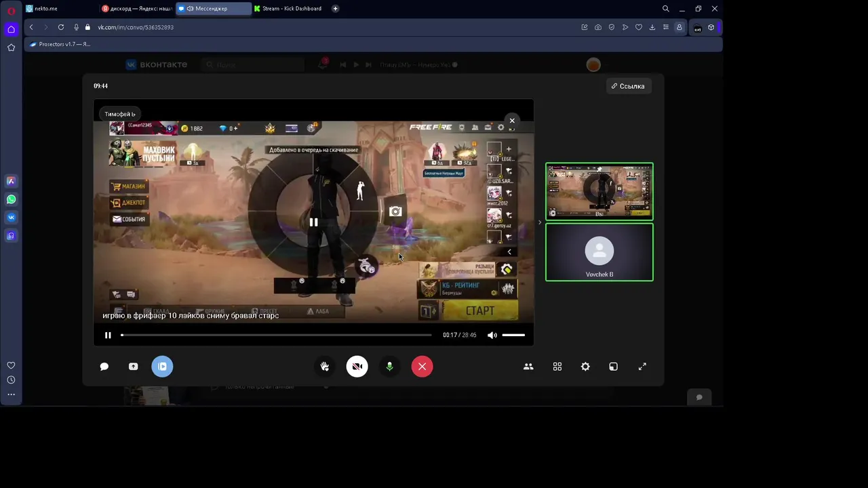Open Opera sidebar home workspace
This screenshot has width=868, height=488.
pyautogui.click(x=11, y=29)
